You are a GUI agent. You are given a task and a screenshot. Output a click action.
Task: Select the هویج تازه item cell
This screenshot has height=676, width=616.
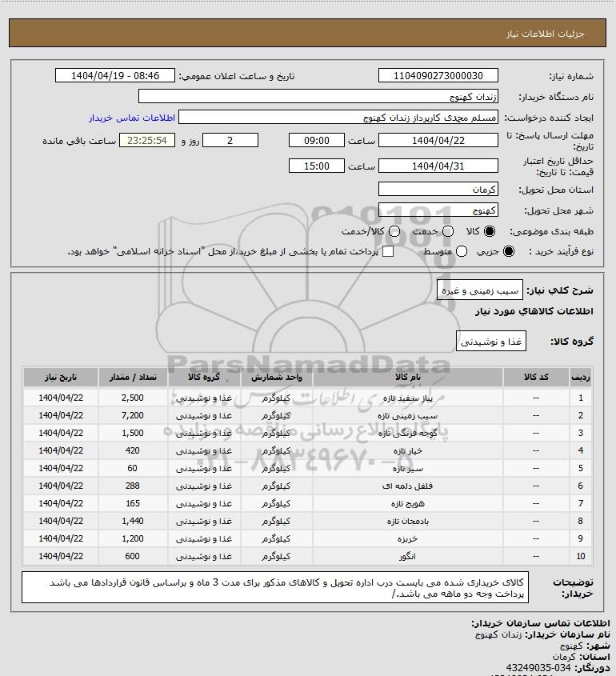408,504
